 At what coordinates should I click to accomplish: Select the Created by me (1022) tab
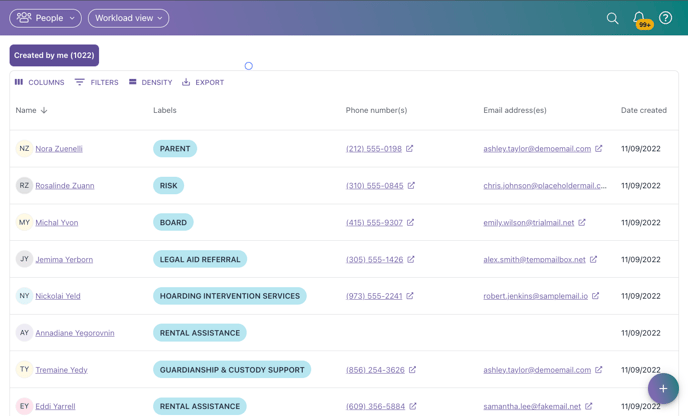point(54,55)
